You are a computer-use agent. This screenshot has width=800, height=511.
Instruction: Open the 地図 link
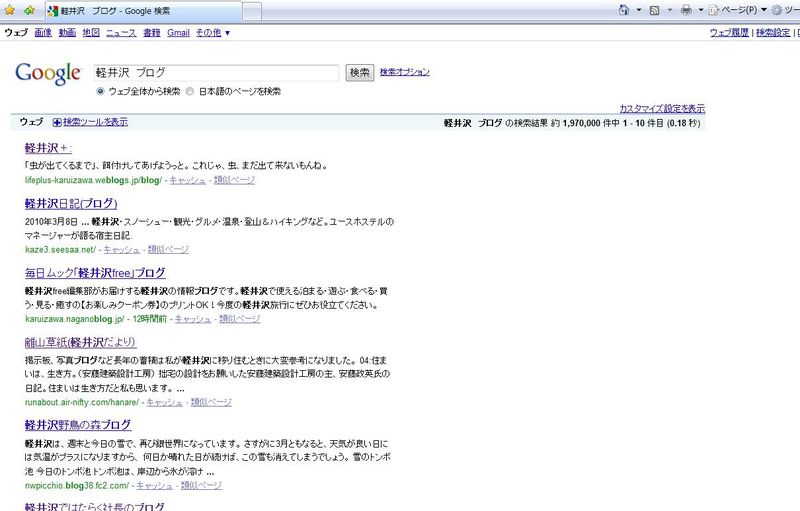(91, 33)
